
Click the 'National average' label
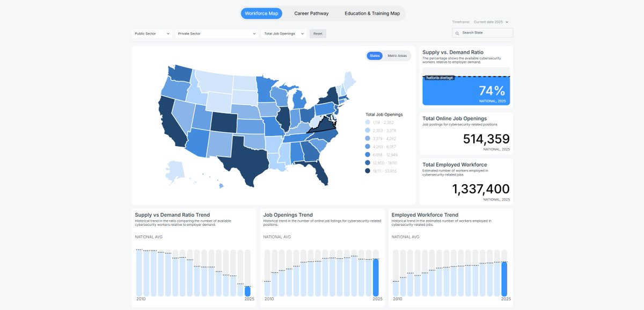[440, 78]
